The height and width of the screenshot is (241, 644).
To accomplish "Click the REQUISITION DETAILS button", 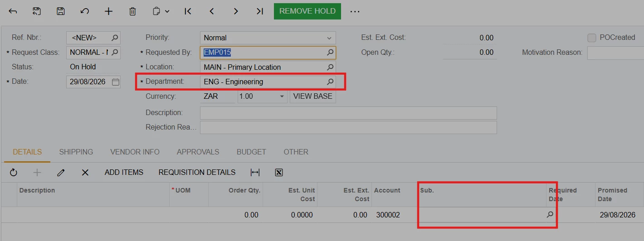I will 197,172.
